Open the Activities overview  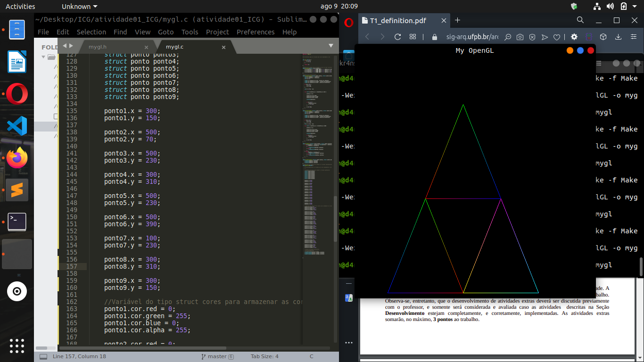tap(20, 7)
